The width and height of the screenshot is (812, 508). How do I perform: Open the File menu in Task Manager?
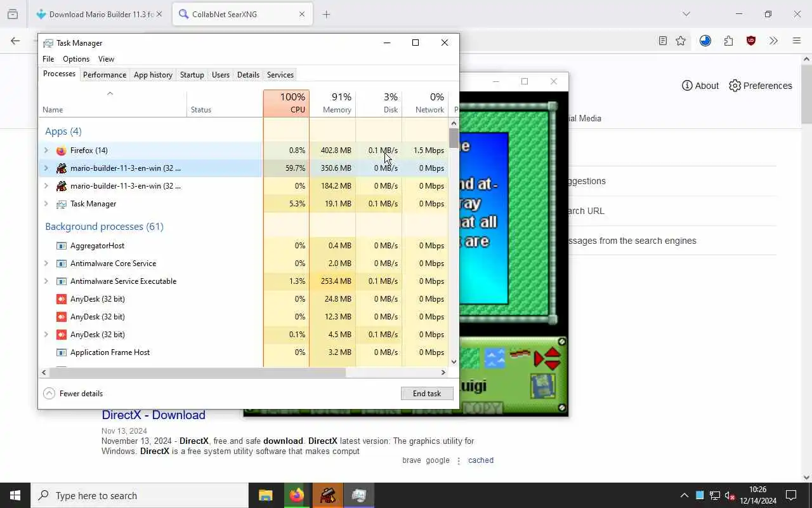coord(48,59)
